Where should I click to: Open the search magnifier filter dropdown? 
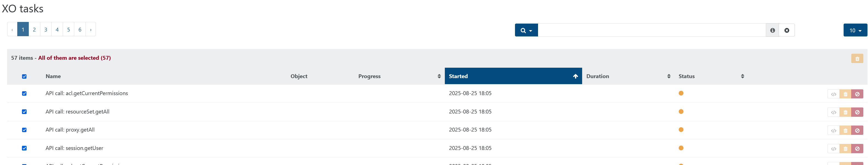coord(526,30)
